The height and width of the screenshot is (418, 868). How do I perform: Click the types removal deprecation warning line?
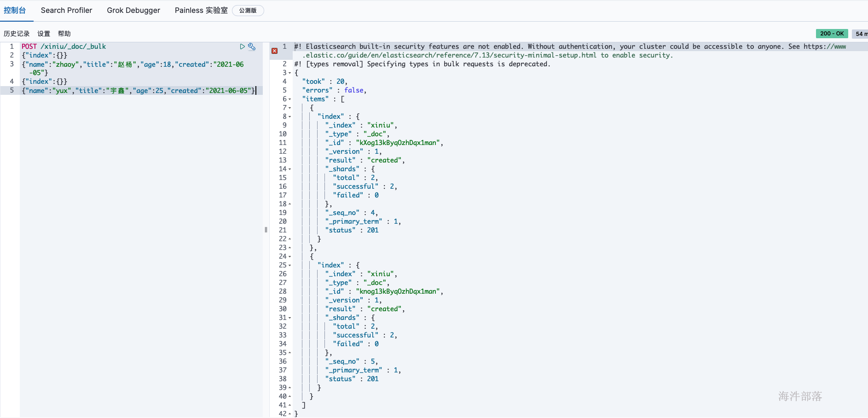pyautogui.click(x=422, y=64)
